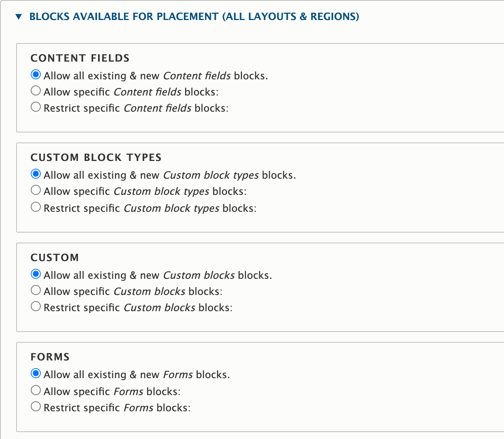The height and width of the screenshot is (439, 504).
Task: Choose "Allow specific Custom block types blocks"
Action: tap(35, 190)
